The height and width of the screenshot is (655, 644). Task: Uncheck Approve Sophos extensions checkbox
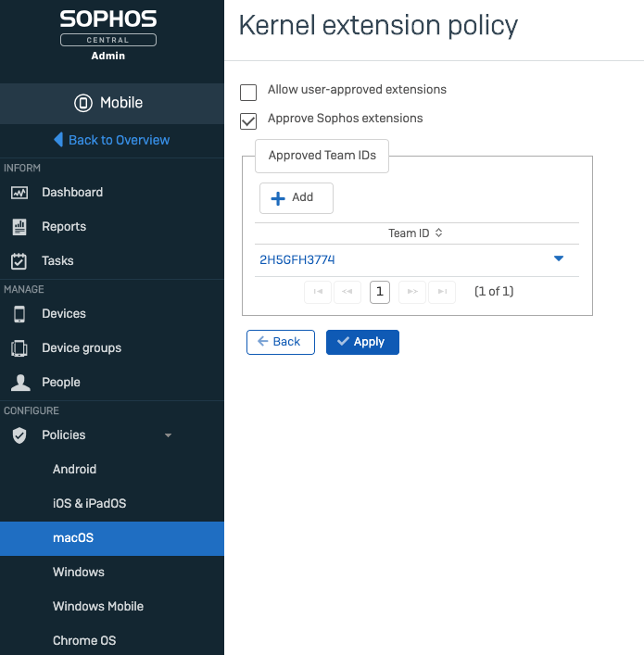[248, 120]
